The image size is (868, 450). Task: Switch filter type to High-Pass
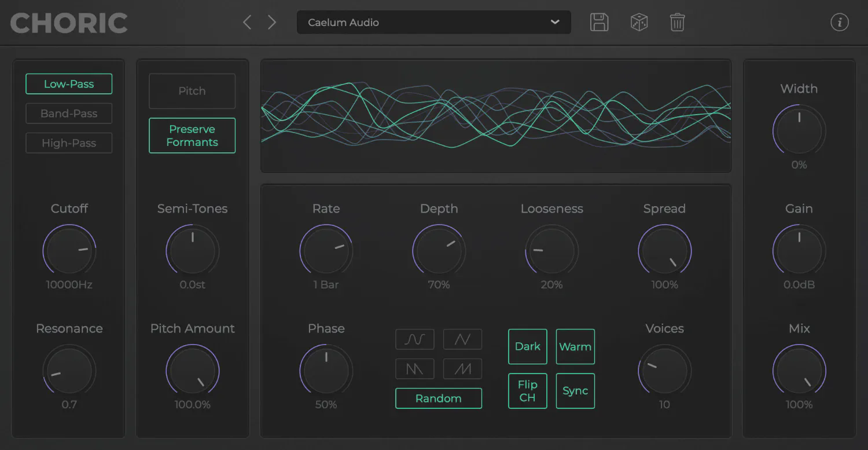coord(69,143)
